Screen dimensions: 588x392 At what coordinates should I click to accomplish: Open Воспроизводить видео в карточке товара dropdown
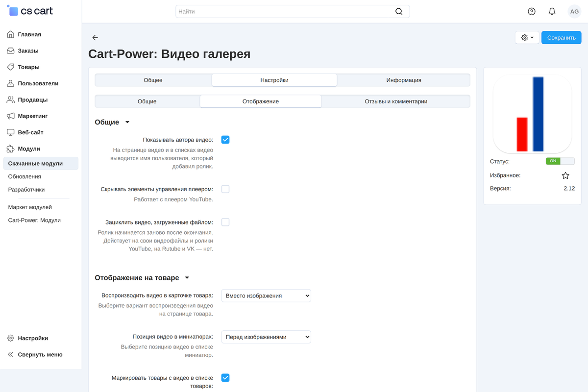click(266, 296)
